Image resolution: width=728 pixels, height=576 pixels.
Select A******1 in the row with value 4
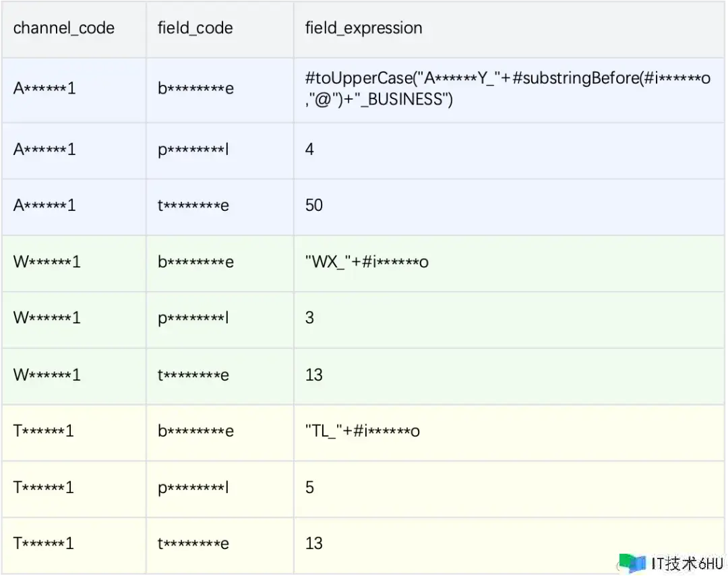[44, 150]
